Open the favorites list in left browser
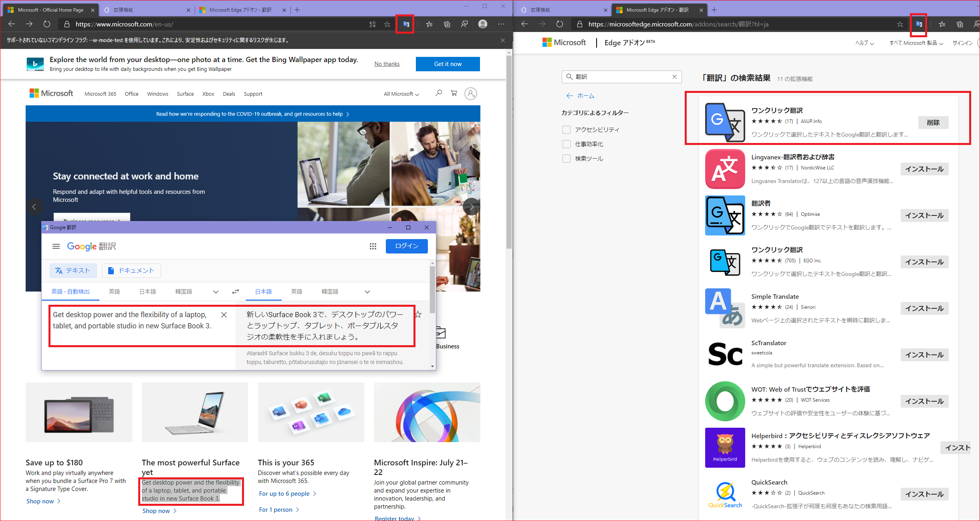 click(429, 24)
